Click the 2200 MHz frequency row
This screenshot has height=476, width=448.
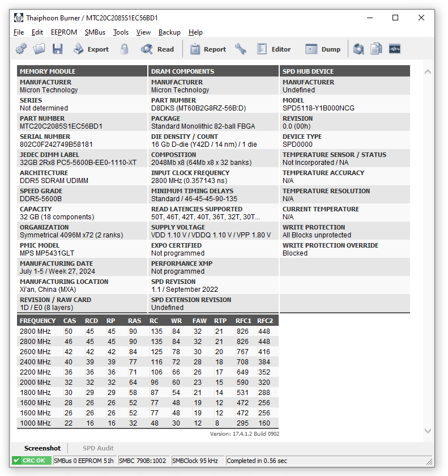click(x=148, y=372)
